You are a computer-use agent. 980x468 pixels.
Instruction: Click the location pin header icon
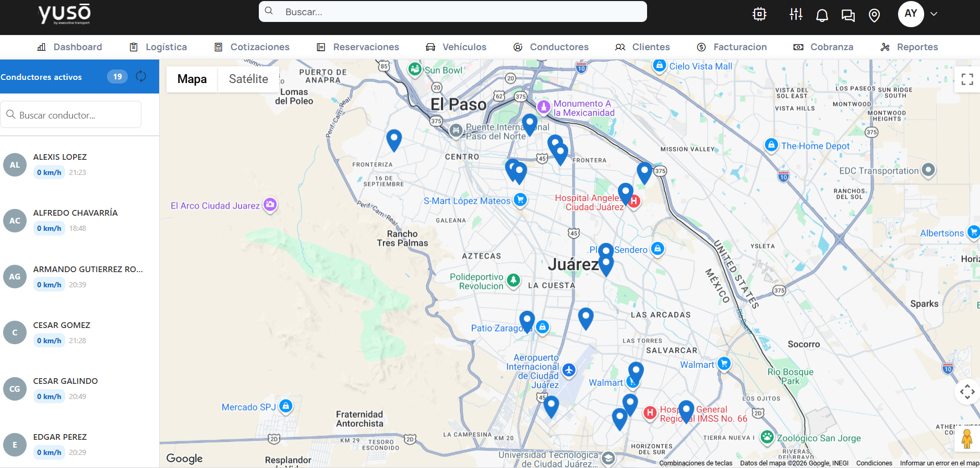click(x=874, y=15)
